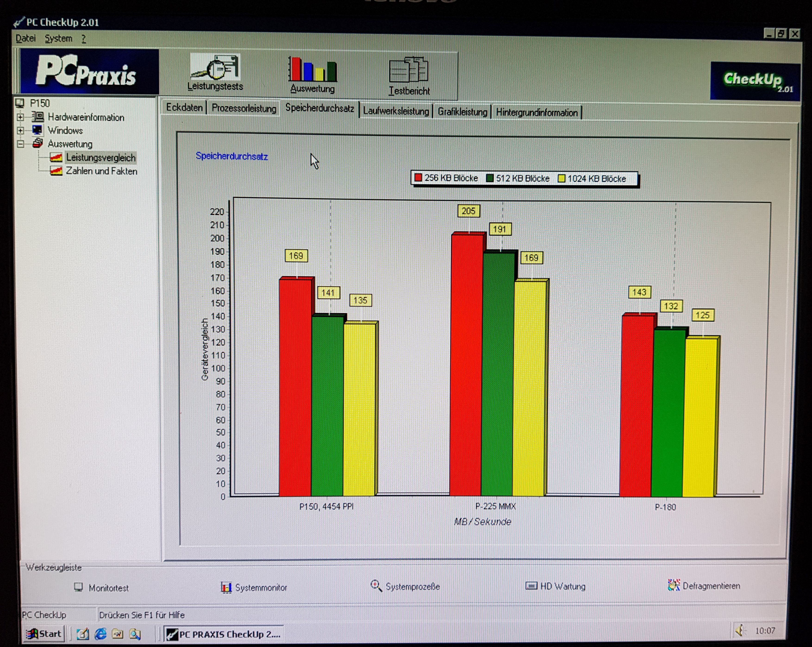
Task: Open the Datei menu
Action: (x=26, y=38)
